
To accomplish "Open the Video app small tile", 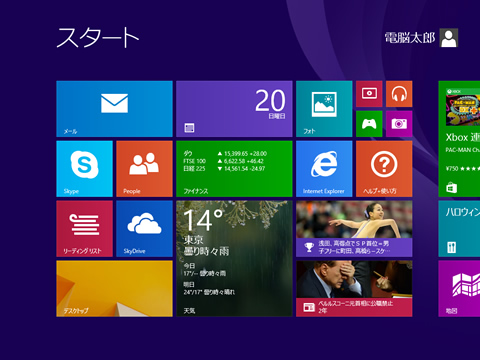I will tap(369, 94).
